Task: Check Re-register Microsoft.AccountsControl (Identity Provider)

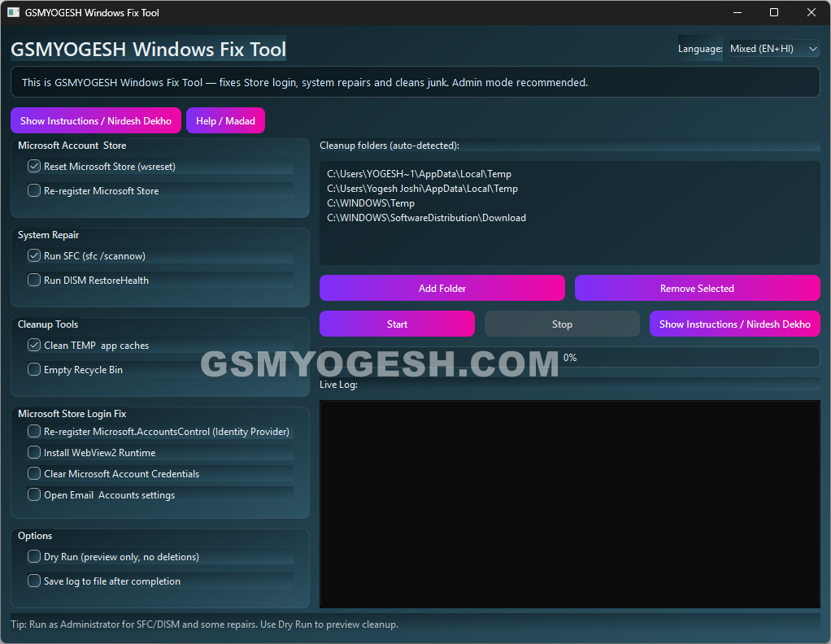Action: [34, 431]
